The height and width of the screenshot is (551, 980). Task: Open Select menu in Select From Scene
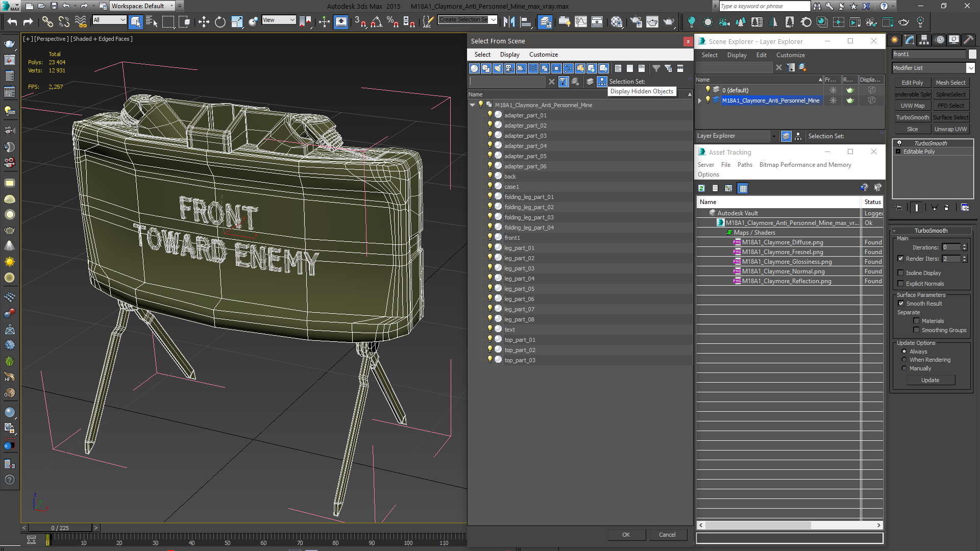click(x=482, y=55)
